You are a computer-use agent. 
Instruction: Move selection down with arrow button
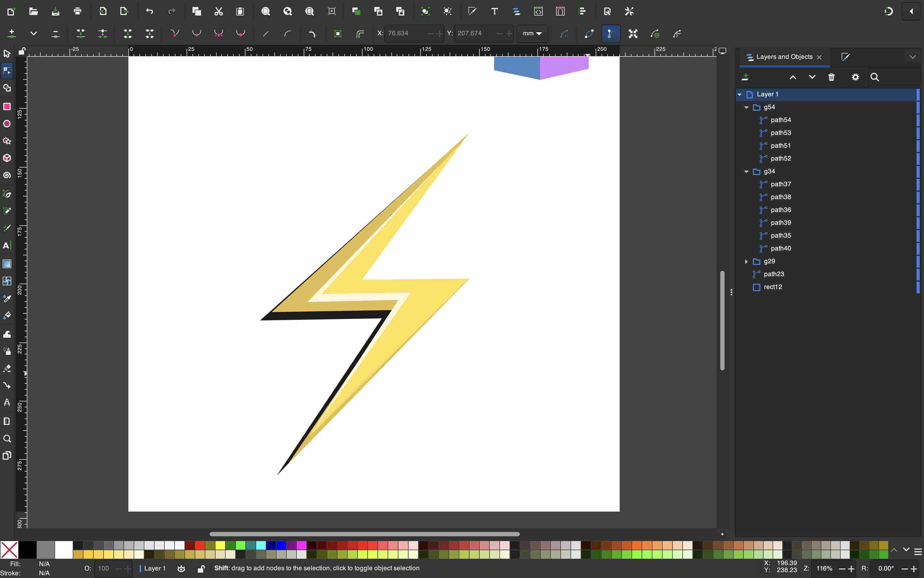[812, 77]
